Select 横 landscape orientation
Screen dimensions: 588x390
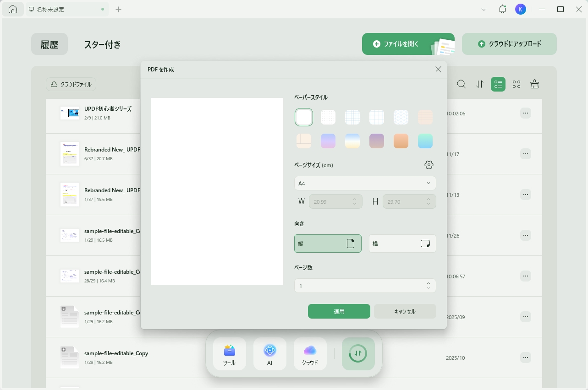point(402,244)
